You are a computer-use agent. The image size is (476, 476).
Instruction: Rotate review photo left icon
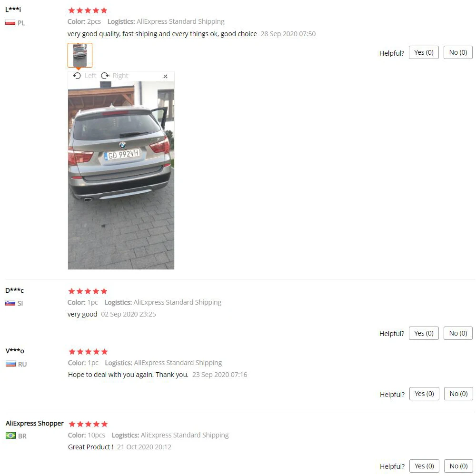[x=77, y=76]
